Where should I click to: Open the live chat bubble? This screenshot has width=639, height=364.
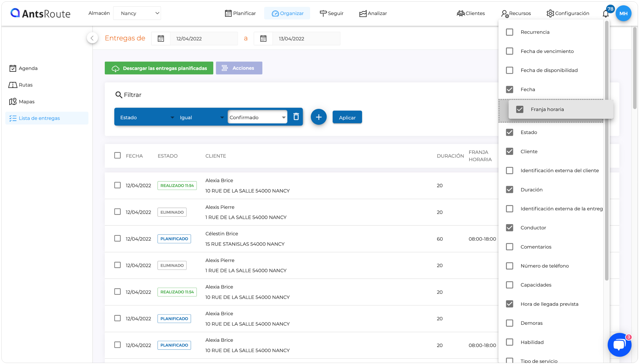tap(619, 345)
